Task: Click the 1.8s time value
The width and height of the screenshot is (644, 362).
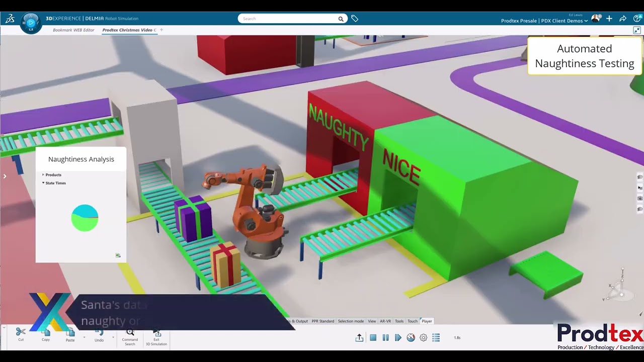Action: point(457,338)
